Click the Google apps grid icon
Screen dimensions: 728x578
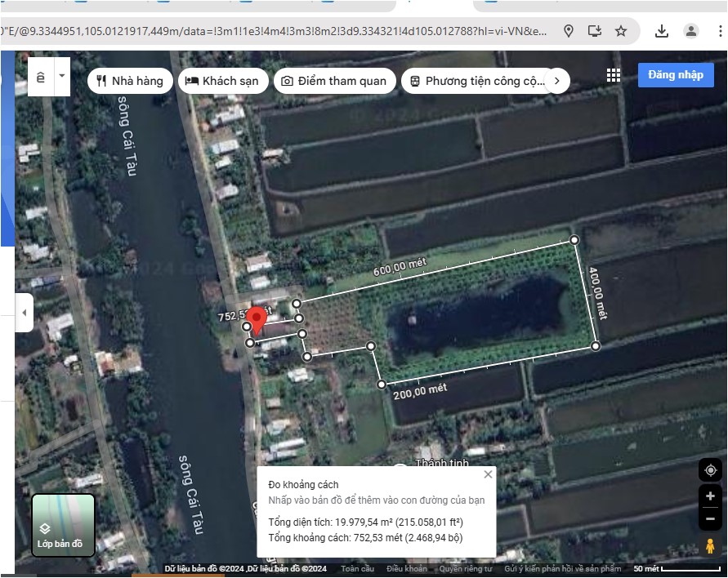[x=614, y=75]
